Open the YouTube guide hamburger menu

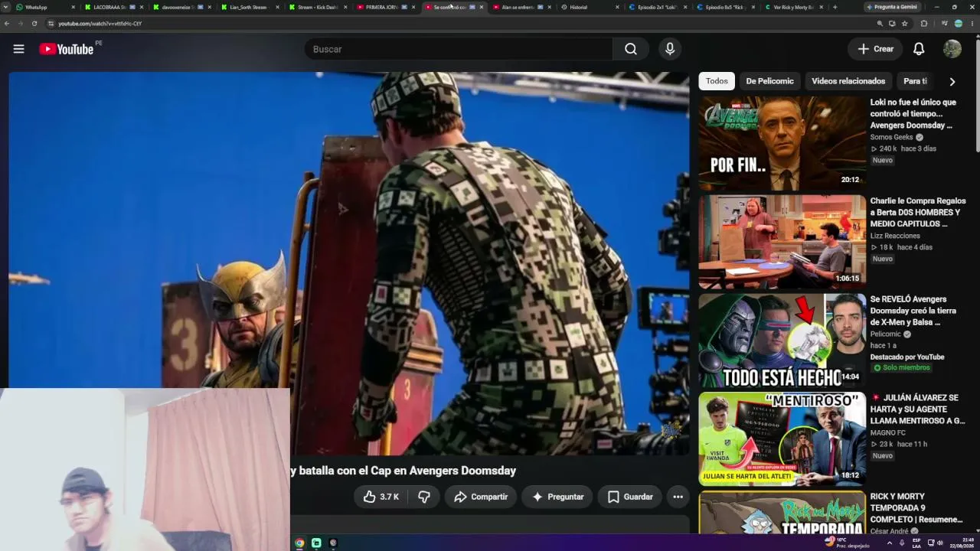(18, 49)
